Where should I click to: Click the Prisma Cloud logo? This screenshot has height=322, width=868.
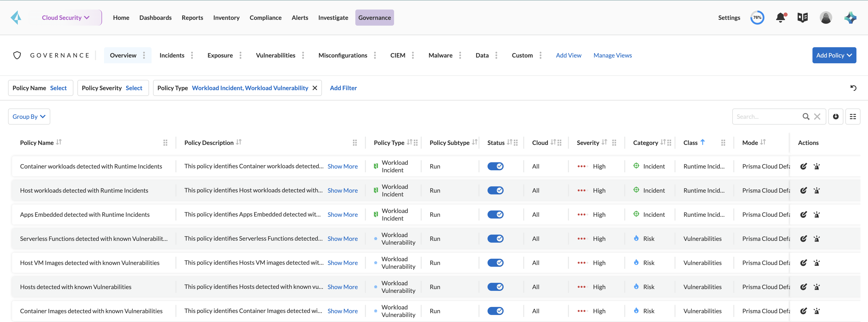pos(16,18)
